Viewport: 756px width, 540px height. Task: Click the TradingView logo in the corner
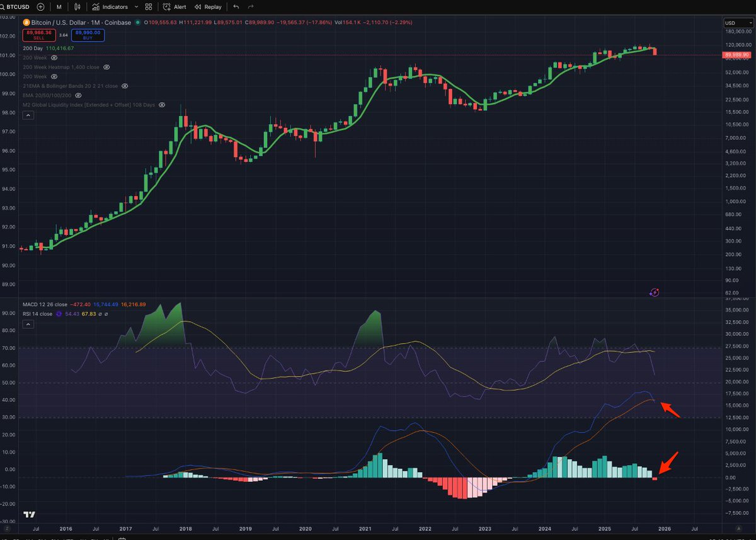tap(28, 515)
